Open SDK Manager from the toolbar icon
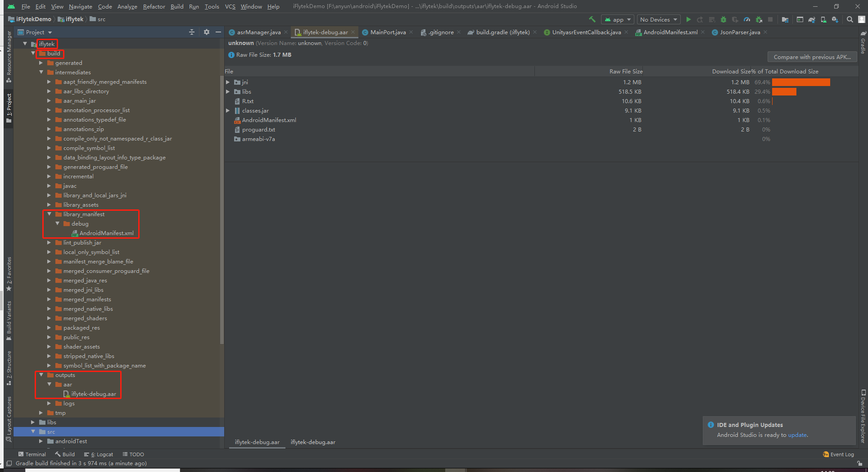Viewport: 868px width, 472px height. [x=835, y=19]
